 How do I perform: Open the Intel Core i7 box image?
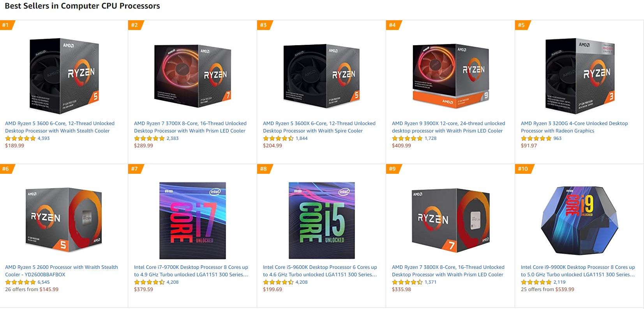click(193, 220)
